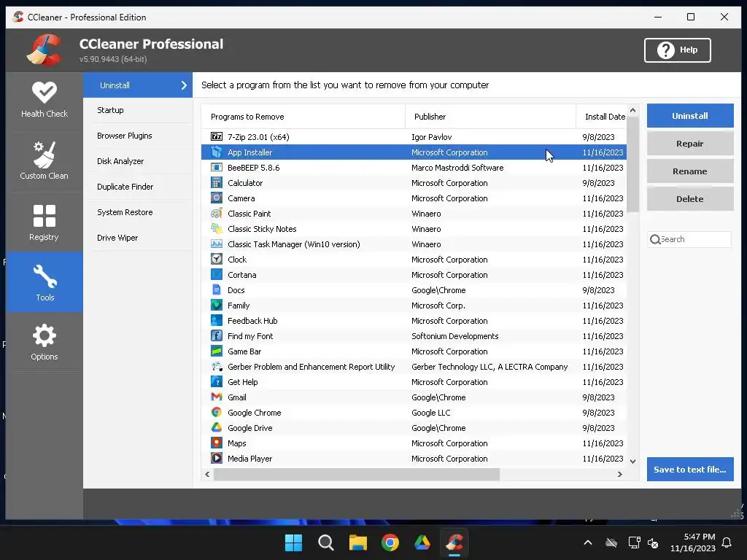Click the Camera app icon

point(216,198)
